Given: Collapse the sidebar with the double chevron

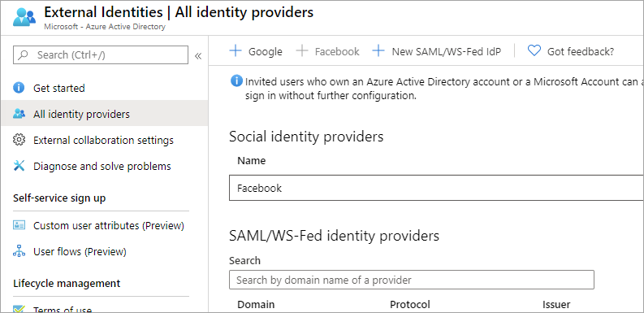Looking at the screenshot, I should coord(198,56).
